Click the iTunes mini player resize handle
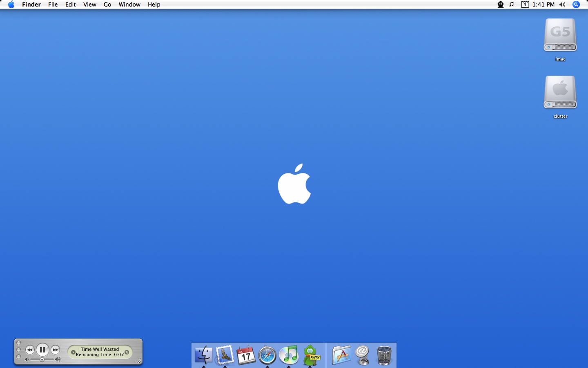Viewport: 588px width, 368px height. tap(138, 361)
